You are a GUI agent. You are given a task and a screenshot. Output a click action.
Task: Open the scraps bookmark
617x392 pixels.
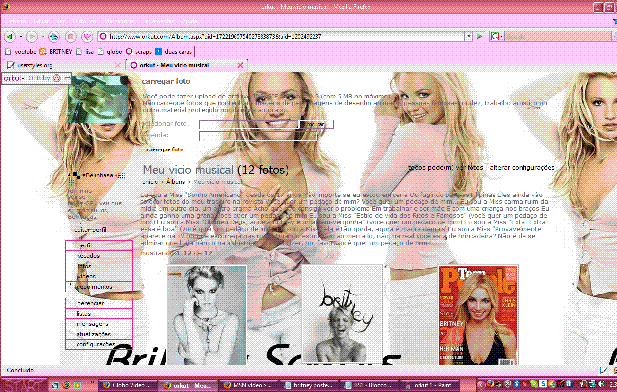[139, 52]
